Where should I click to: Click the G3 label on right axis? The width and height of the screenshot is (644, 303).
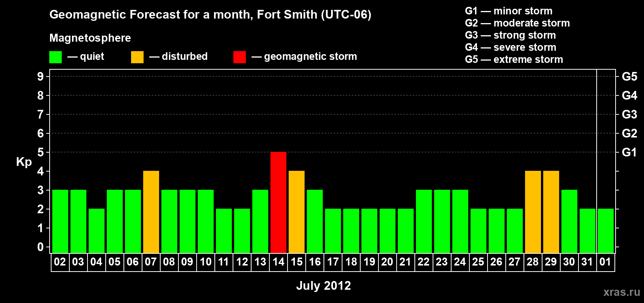pyautogui.click(x=630, y=114)
